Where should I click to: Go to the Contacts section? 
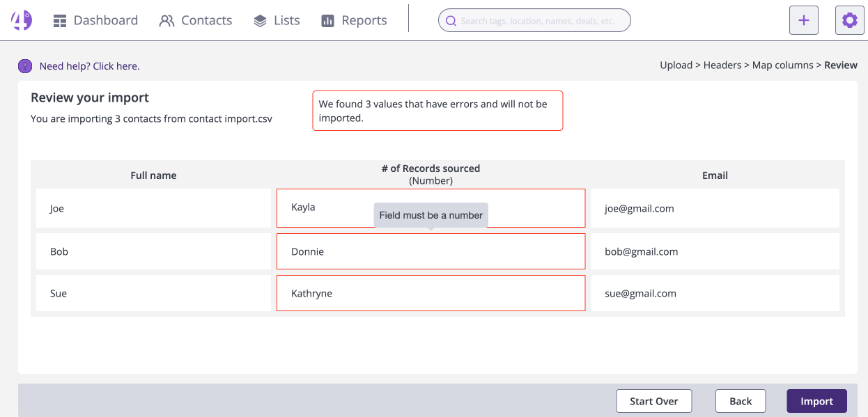(196, 20)
